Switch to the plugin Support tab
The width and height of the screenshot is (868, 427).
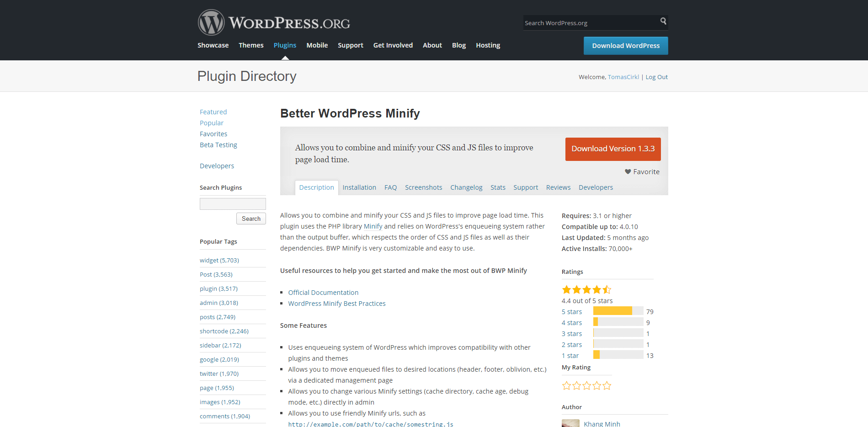tap(526, 187)
